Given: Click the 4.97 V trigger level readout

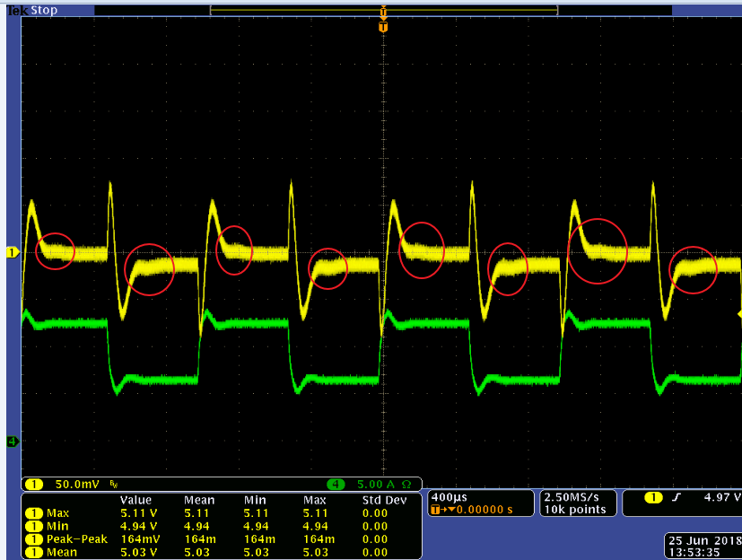Looking at the screenshot, I should [x=722, y=497].
